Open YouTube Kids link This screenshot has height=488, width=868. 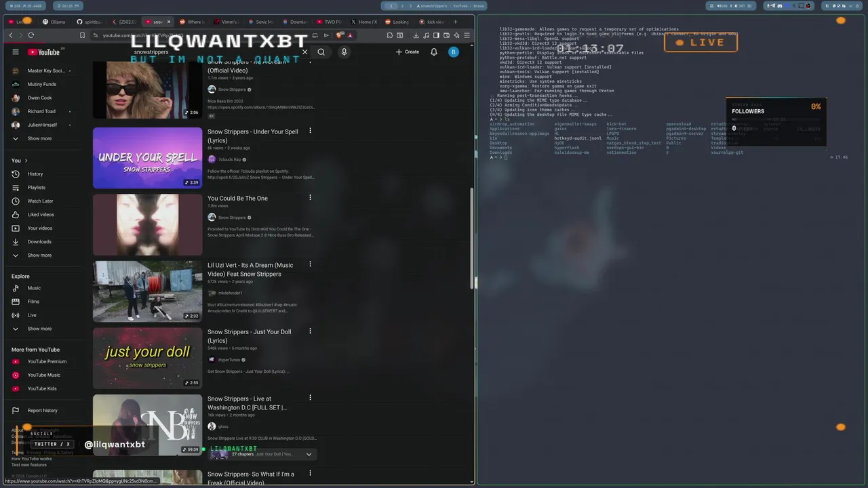coord(42,388)
